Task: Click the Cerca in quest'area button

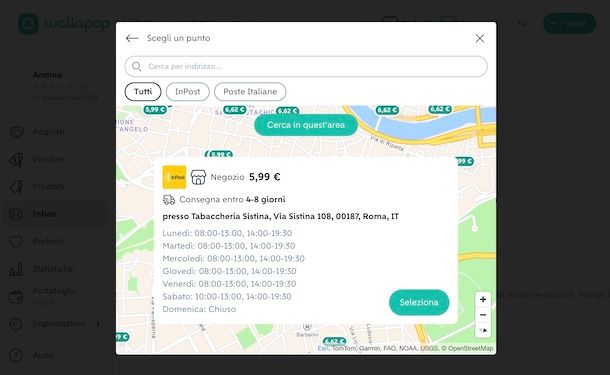Action: click(x=306, y=125)
